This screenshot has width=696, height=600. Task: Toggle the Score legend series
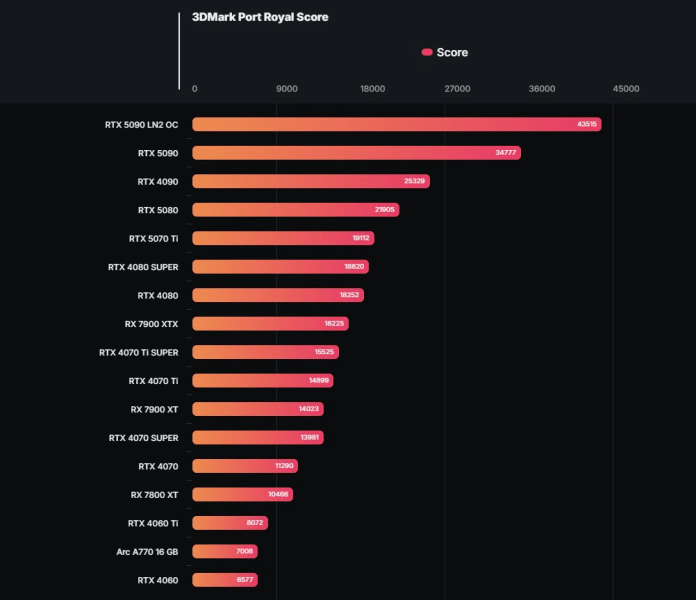coord(445,52)
